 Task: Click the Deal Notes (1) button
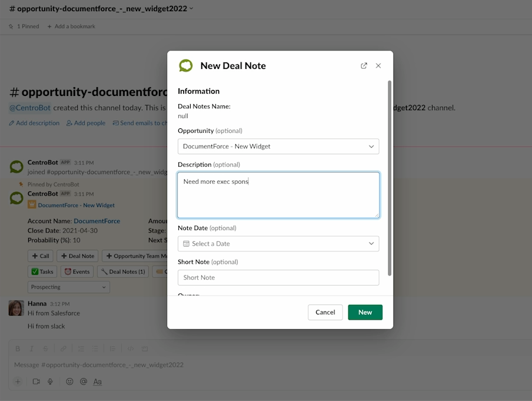click(123, 271)
